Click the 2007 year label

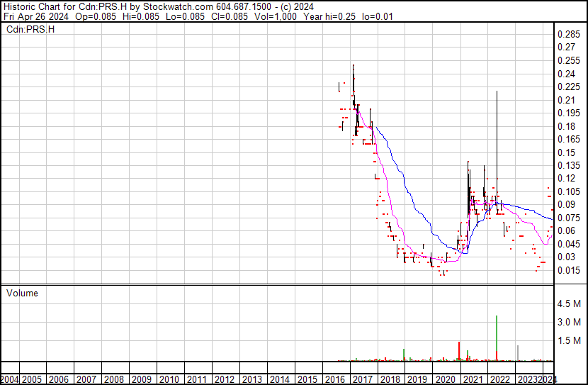pyautogui.click(x=86, y=379)
